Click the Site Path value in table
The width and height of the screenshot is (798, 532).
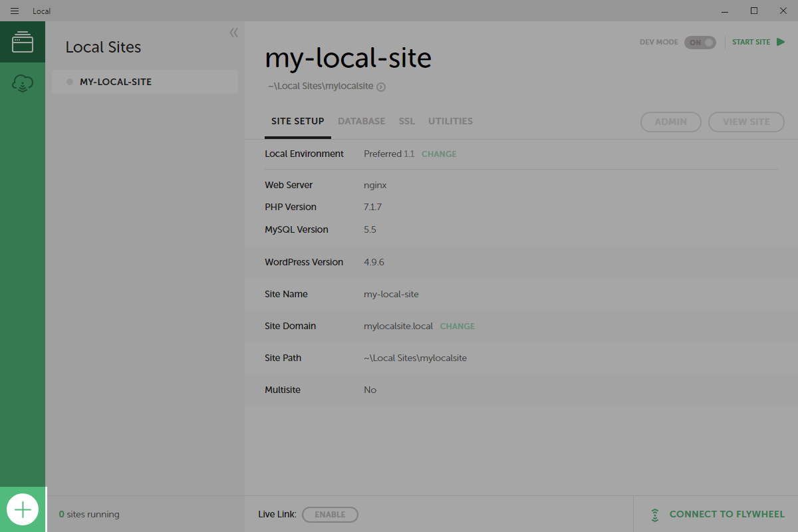[415, 358]
